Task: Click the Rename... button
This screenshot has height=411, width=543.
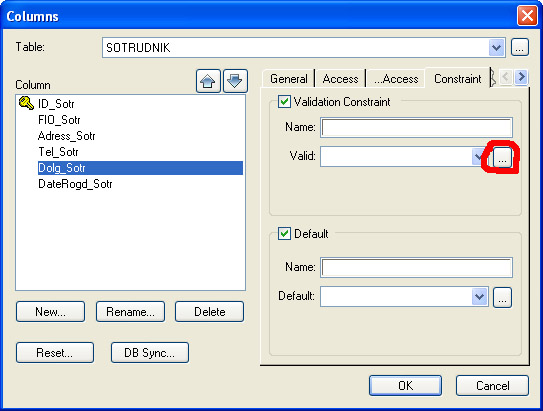Action: tap(131, 312)
